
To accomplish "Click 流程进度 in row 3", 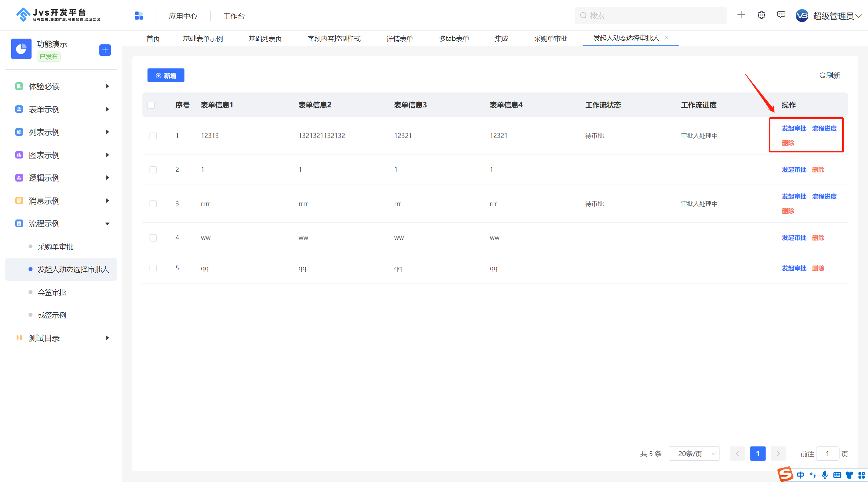I will click(x=824, y=196).
